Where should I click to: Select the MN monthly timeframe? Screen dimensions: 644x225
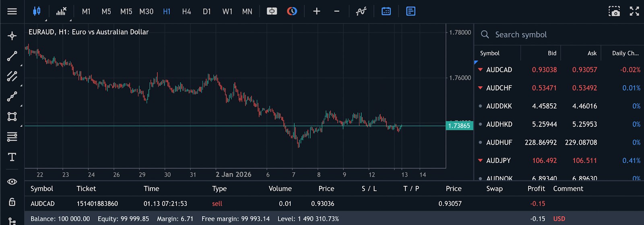pos(247,12)
